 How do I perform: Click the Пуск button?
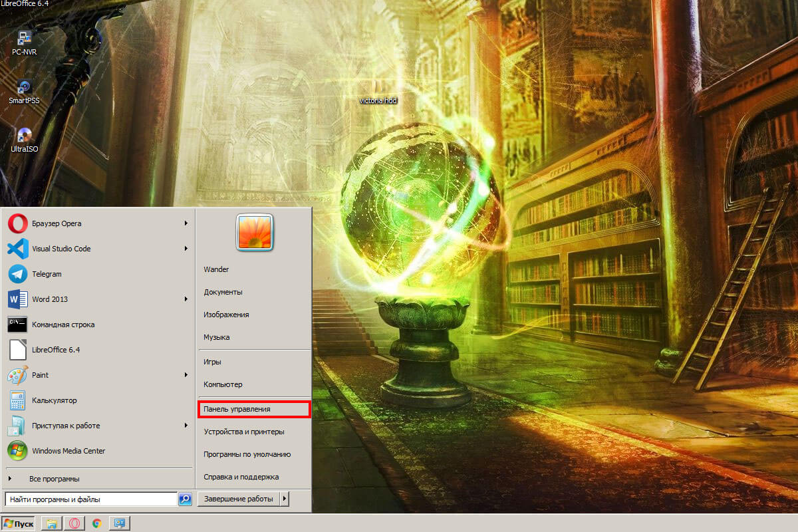pyautogui.click(x=19, y=523)
